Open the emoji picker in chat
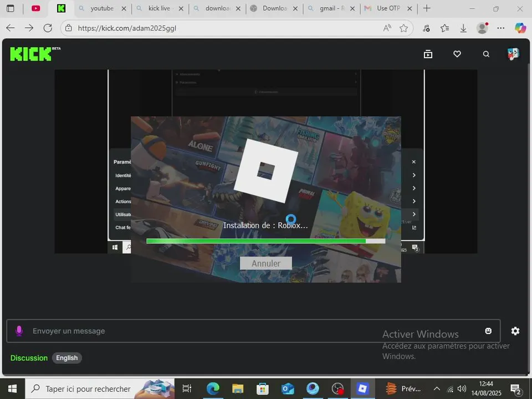532x399 pixels. 488,331
